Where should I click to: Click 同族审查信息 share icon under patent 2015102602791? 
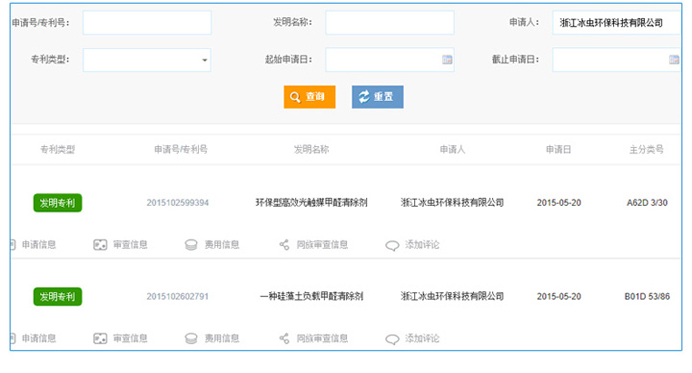tap(284, 339)
